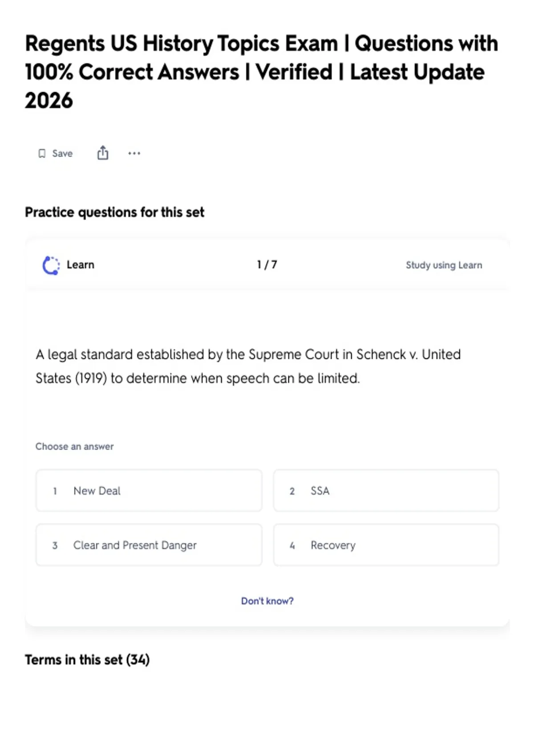Click number 4 beside Recovery option
This screenshot has width=534, height=756.
[x=292, y=545]
